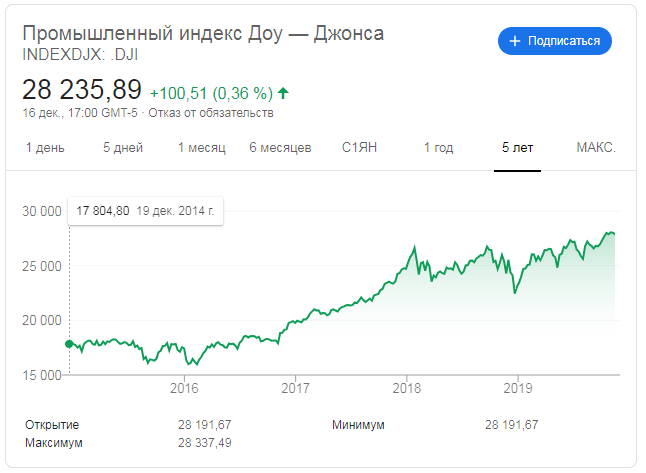
Task: Click the 2016 marker on time axis
Action: (184, 388)
